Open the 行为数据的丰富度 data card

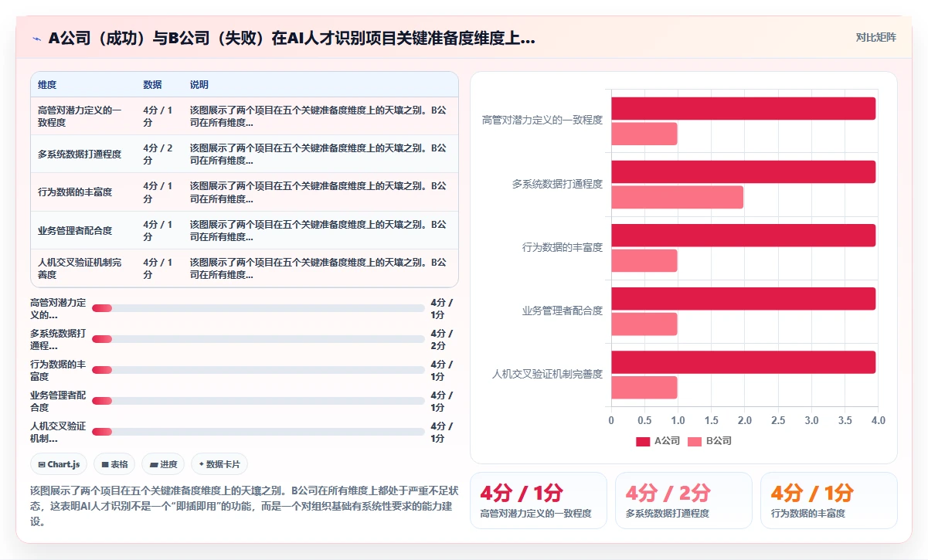pos(829,501)
